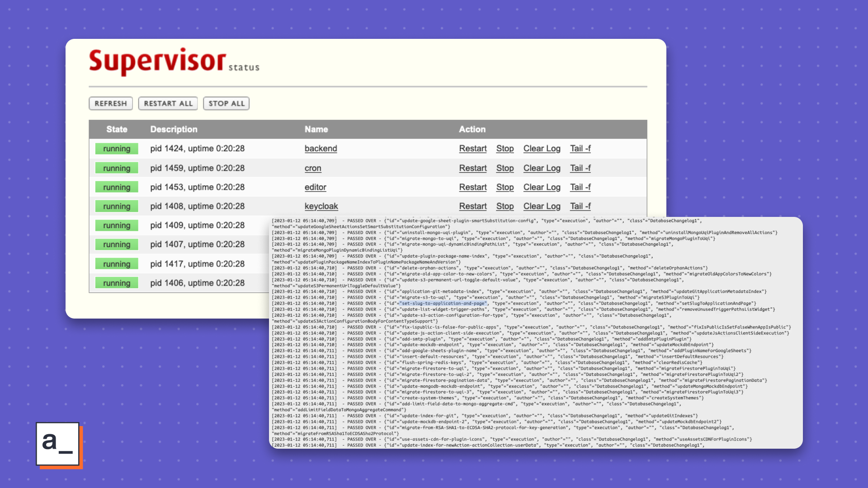This screenshot has height=488, width=868.
Task: Restart the editor process
Action: tap(472, 187)
